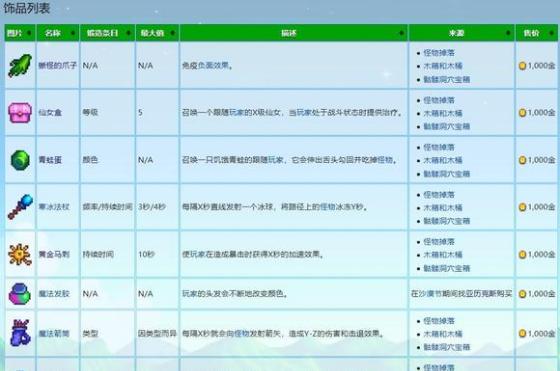Follow 怪物掉落 link in the 黄金马刺 row

tap(439, 242)
